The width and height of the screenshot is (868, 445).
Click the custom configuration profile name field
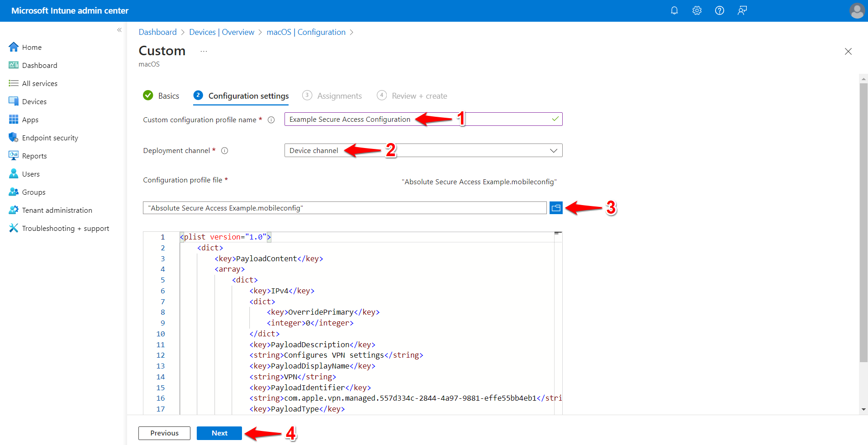[423, 119]
